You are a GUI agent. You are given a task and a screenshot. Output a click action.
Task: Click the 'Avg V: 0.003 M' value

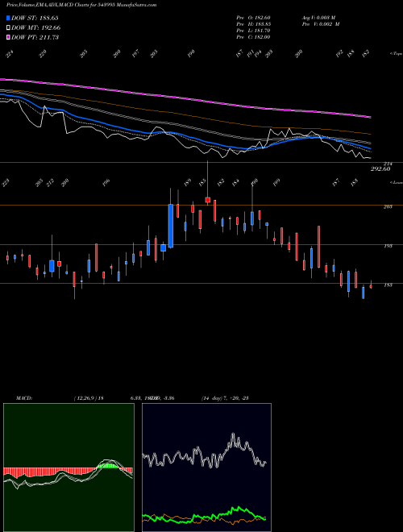319,18
